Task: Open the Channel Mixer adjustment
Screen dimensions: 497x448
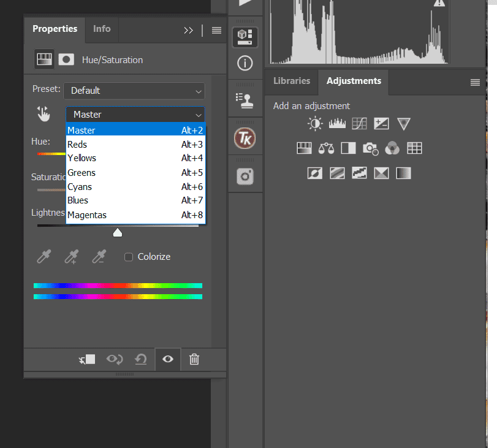Action: pyautogui.click(x=392, y=148)
